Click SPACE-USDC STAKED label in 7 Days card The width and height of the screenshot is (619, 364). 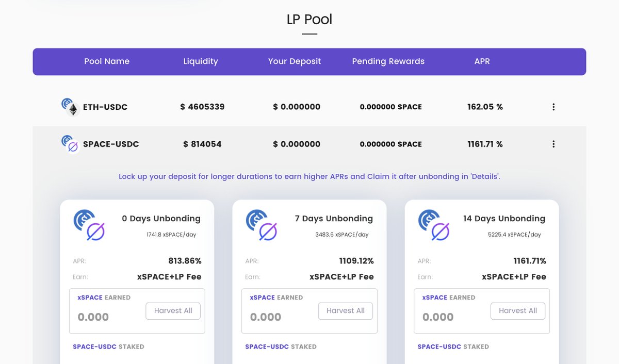(x=281, y=347)
